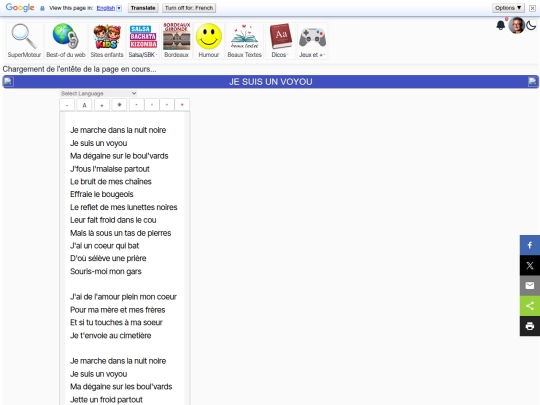Click lyric line 'D'où sélève une prière'

108,258
